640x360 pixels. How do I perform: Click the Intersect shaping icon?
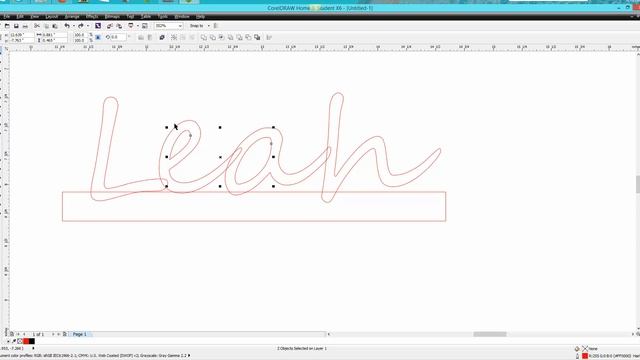coord(221,38)
